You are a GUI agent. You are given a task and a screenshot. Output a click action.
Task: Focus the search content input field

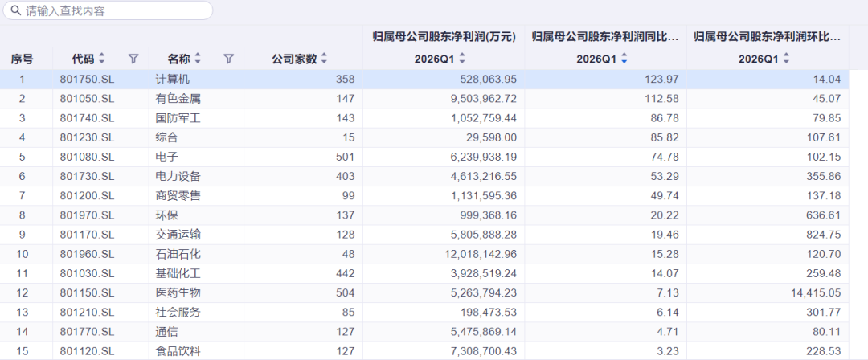pos(108,10)
